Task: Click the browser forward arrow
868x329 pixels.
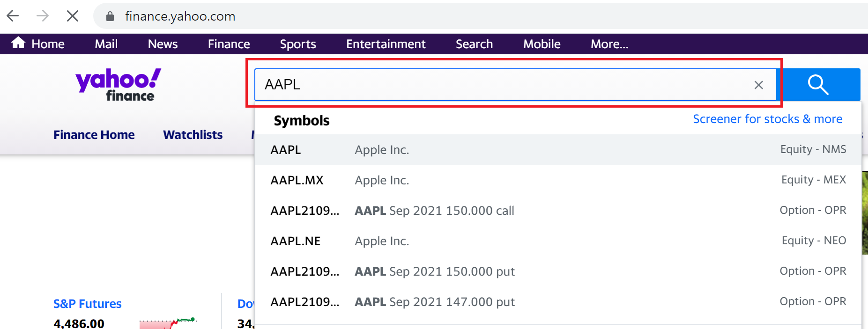Action: (43, 16)
